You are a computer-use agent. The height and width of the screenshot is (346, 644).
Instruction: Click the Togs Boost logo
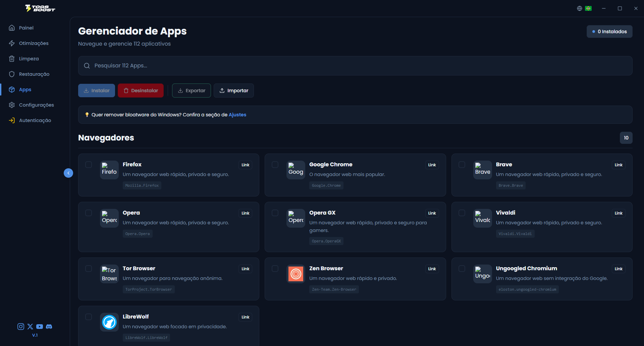click(40, 8)
